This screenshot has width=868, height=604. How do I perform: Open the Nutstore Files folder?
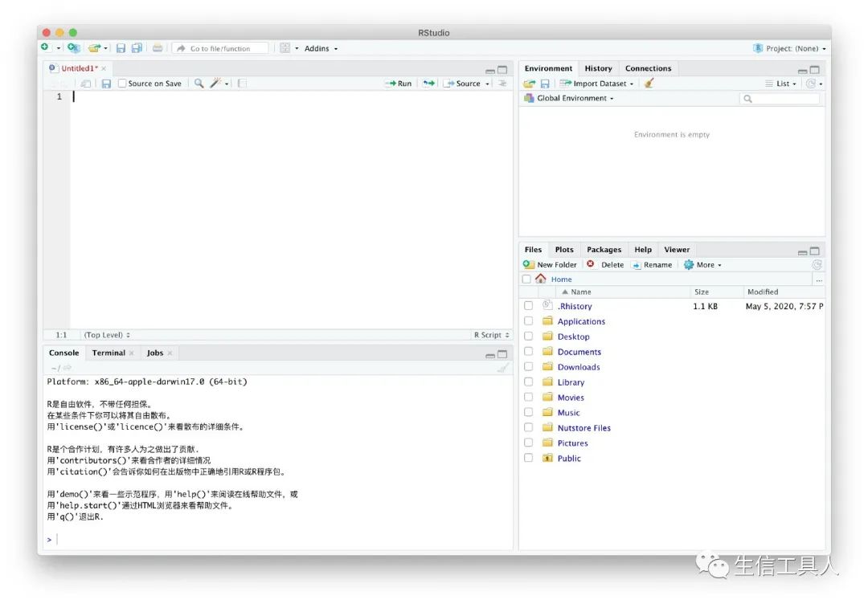583,427
